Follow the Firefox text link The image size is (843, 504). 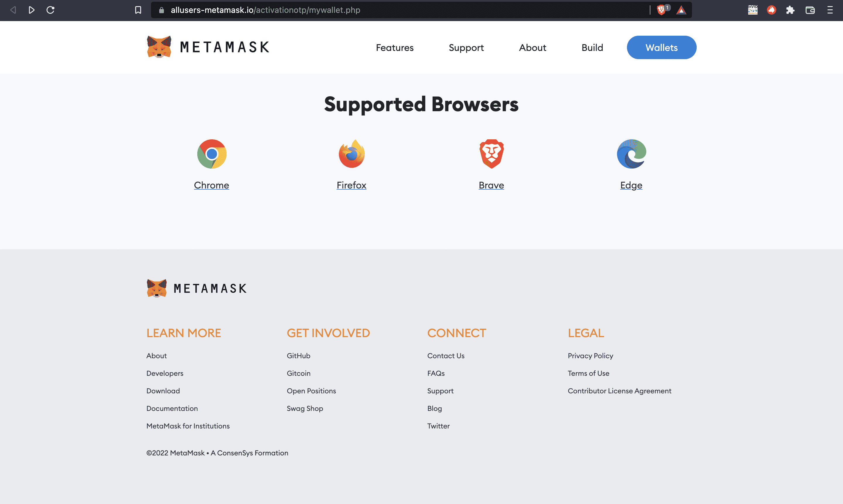(351, 185)
